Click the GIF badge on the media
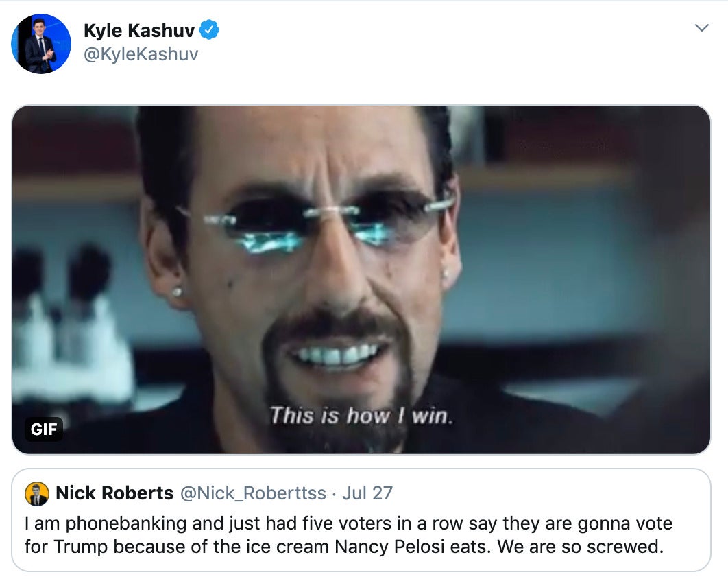728x579 pixels. click(x=44, y=429)
